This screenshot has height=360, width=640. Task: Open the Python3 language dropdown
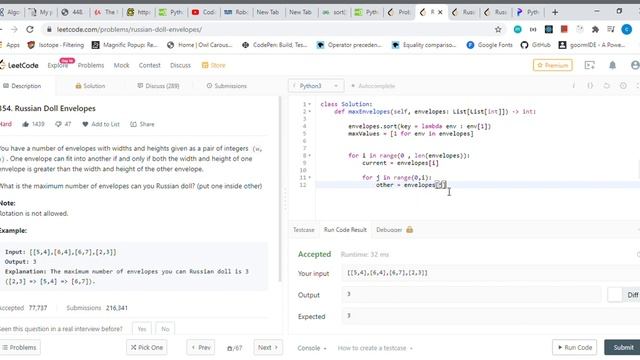tap(316, 86)
